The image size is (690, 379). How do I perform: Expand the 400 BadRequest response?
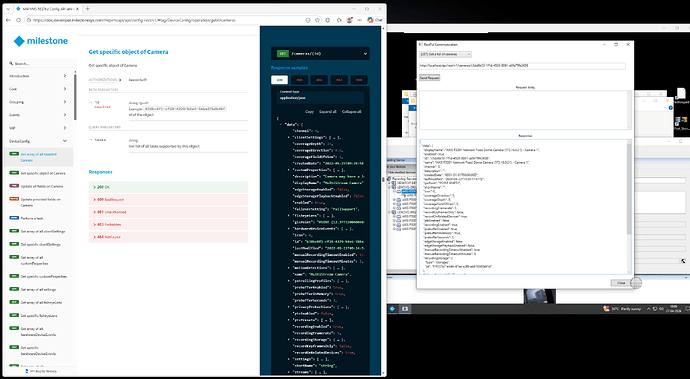click(x=168, y=199)
